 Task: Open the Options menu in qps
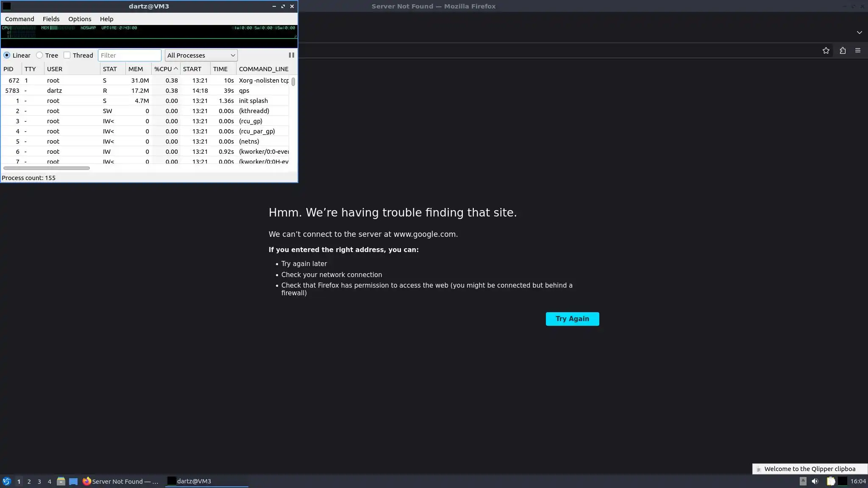click(80, 19)
